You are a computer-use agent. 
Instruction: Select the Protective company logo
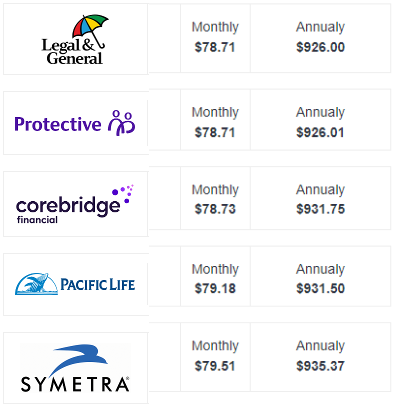tap(75, 123)
